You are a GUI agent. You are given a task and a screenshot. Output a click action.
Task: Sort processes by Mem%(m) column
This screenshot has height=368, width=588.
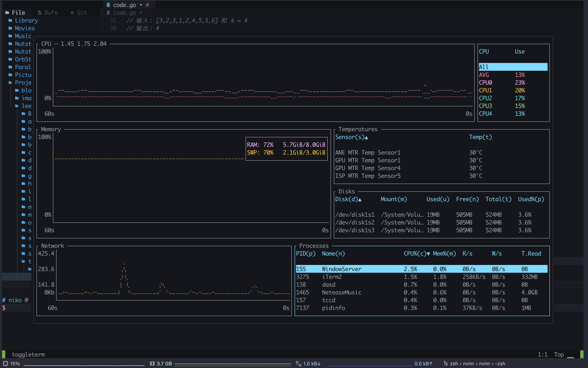coord(444,254)
